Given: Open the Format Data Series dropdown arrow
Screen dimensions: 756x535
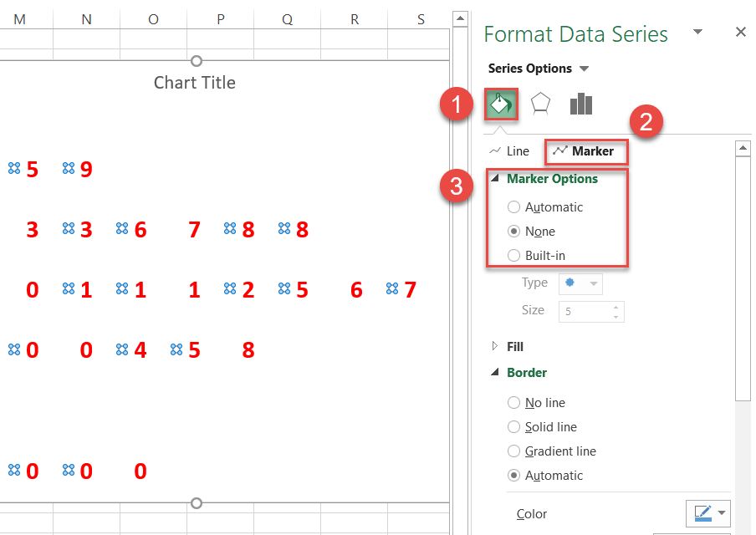Looking at the screenshot, I should click(x=697, y=30).
